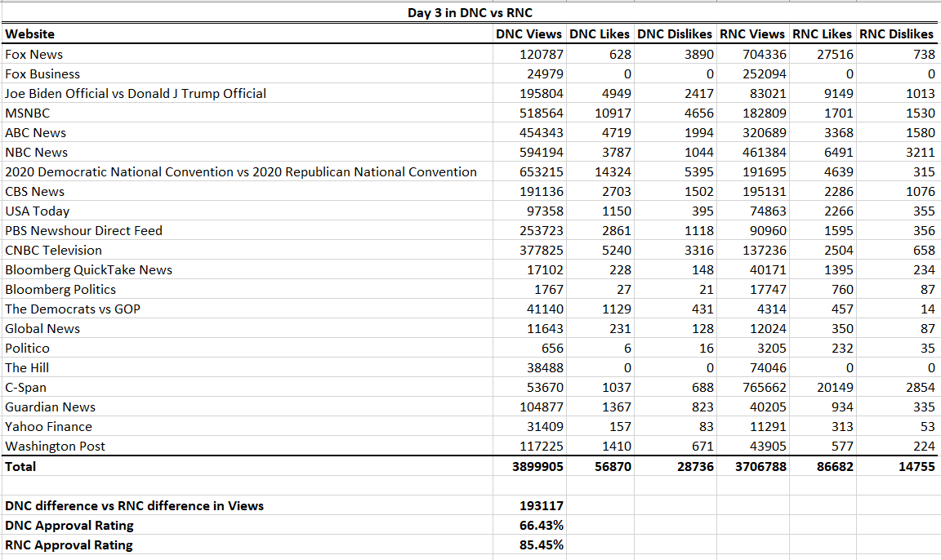Select MSNBC DNC Likes value 10917
941x560 pixels.
pyautogui.click(x=600, y=113)
